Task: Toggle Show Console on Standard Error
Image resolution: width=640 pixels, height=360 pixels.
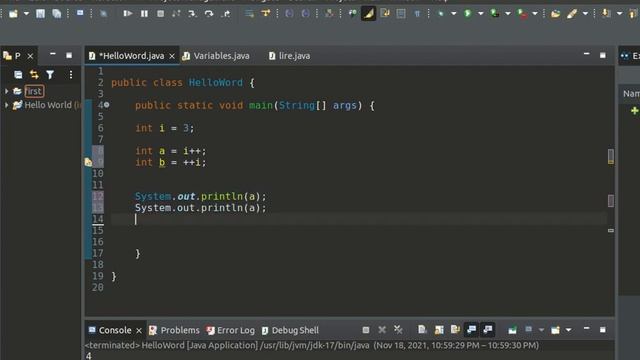Action: pos(488,329)
